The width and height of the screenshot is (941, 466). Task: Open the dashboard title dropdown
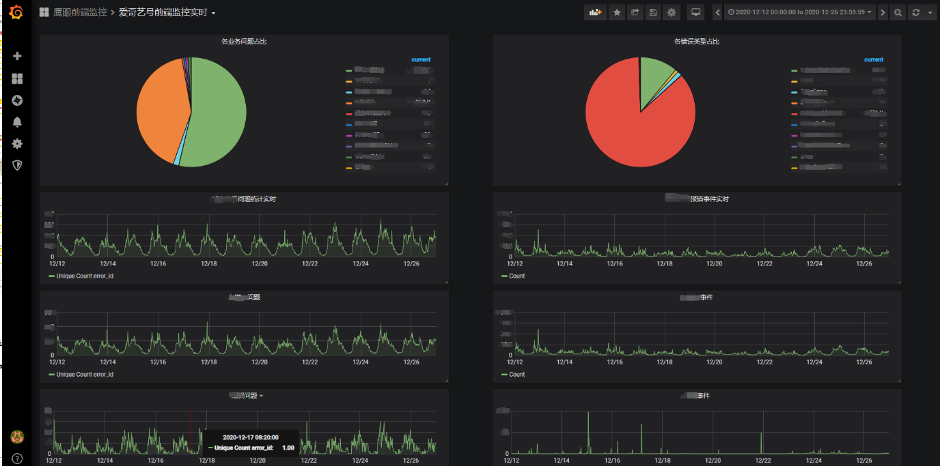[167, 12]
